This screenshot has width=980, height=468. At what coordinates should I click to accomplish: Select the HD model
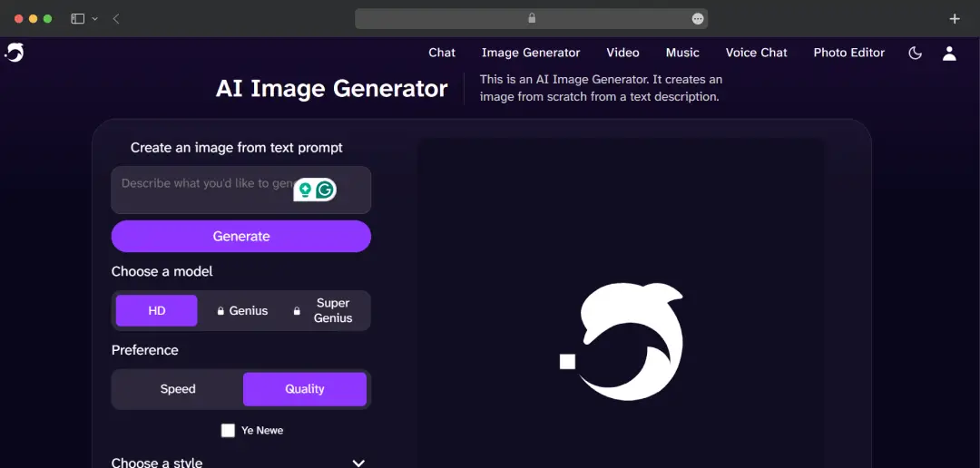pos(157,310)
